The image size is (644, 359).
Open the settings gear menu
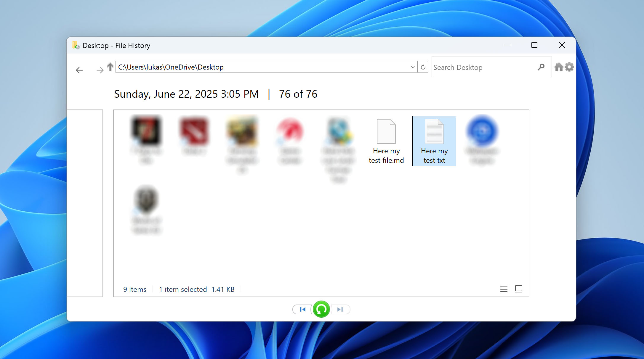point(569,67)
